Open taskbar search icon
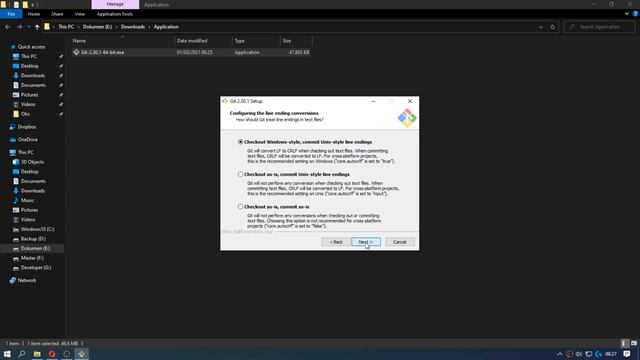 tap(22, 354)
